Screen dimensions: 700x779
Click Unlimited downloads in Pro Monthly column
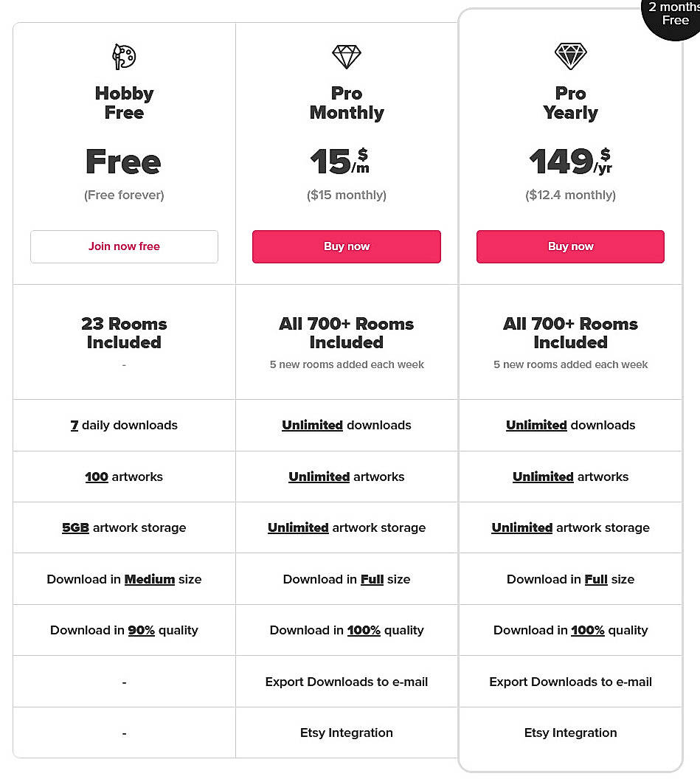tap(312, 425)
